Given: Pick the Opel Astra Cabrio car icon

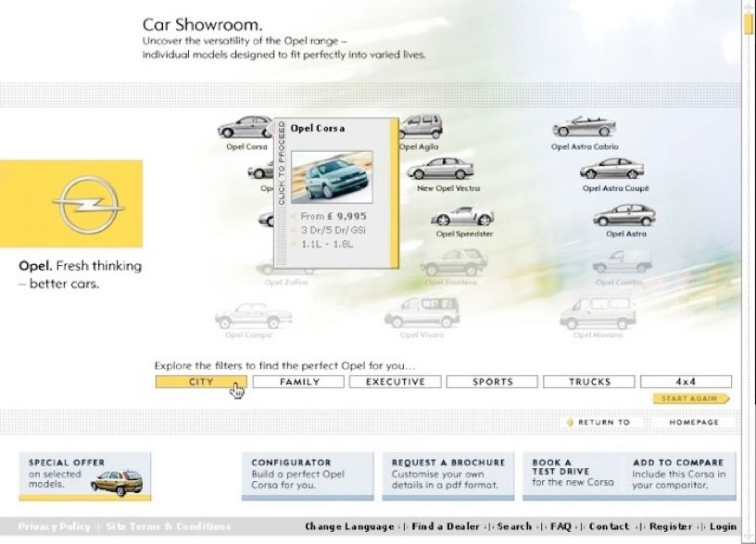Looking at the screenshot, I should (584, 127).
